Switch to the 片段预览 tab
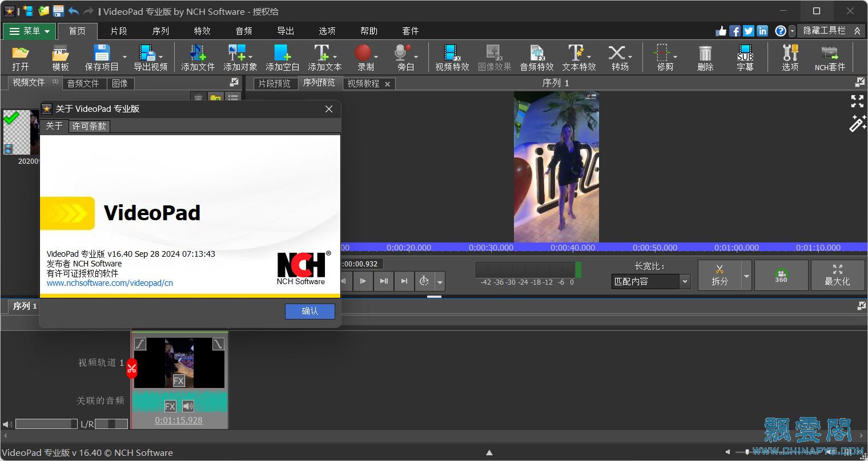The image size is (868, 461). 275,83
